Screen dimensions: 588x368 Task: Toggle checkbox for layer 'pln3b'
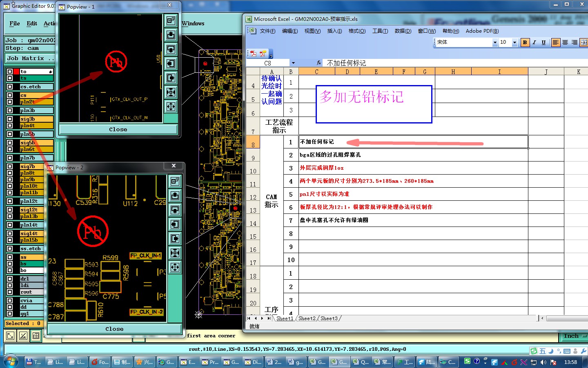pyautogui.click(x=10, y=110)
